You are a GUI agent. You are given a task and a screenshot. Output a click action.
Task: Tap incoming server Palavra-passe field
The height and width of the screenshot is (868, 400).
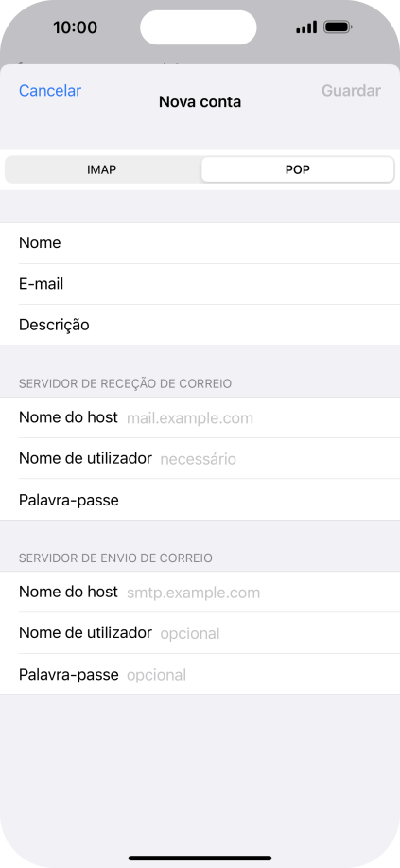[200, 500]
